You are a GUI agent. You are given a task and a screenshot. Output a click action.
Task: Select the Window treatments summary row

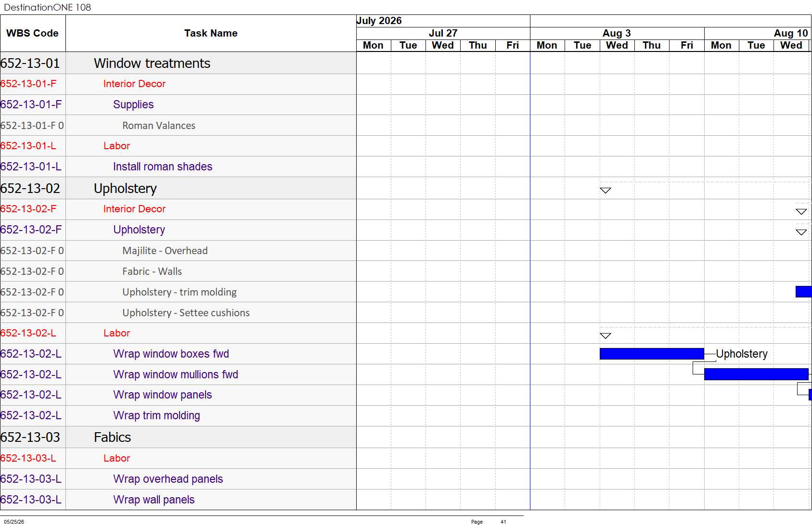click(x=178, y=63)
